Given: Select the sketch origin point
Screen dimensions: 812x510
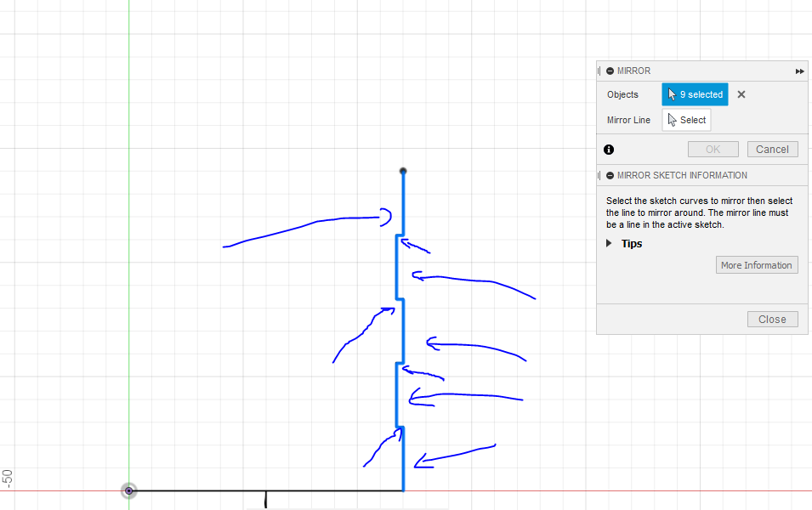Looking at the screenshot, I should (129, 490).
